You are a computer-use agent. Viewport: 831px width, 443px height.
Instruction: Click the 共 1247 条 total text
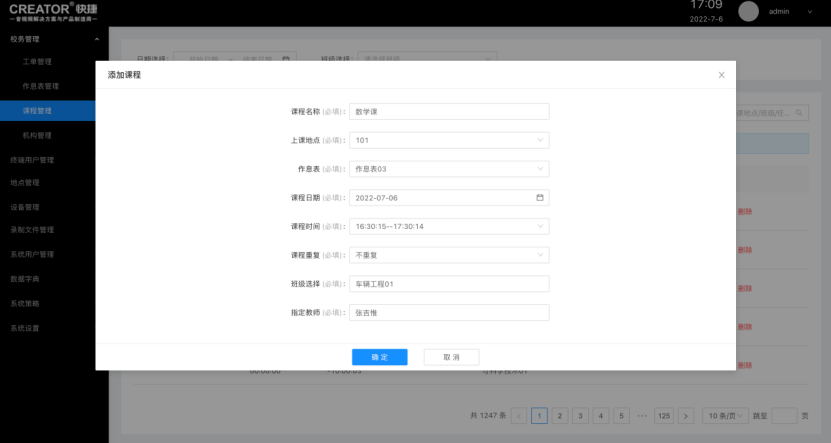click(x=488, y=415)
